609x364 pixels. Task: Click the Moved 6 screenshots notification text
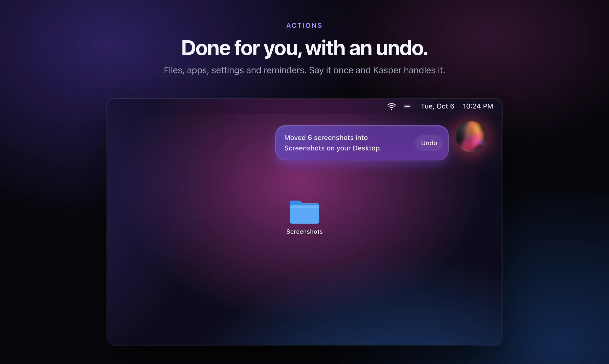click(333, 143)
